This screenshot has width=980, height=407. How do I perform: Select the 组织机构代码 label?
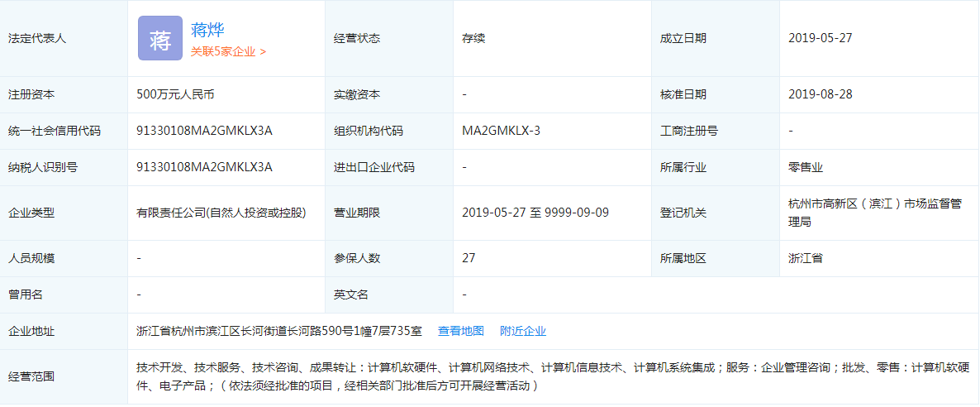click(x=369, y=132)
